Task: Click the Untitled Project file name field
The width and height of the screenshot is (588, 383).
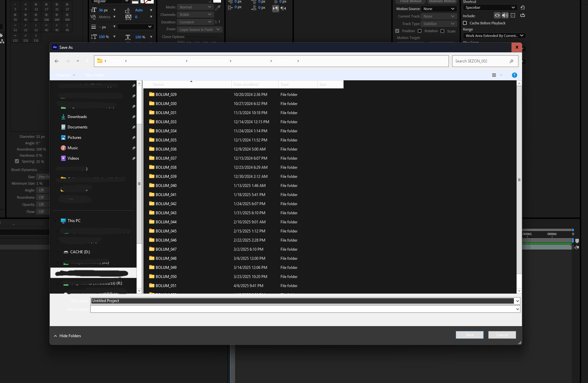Action: click(303, 301)
